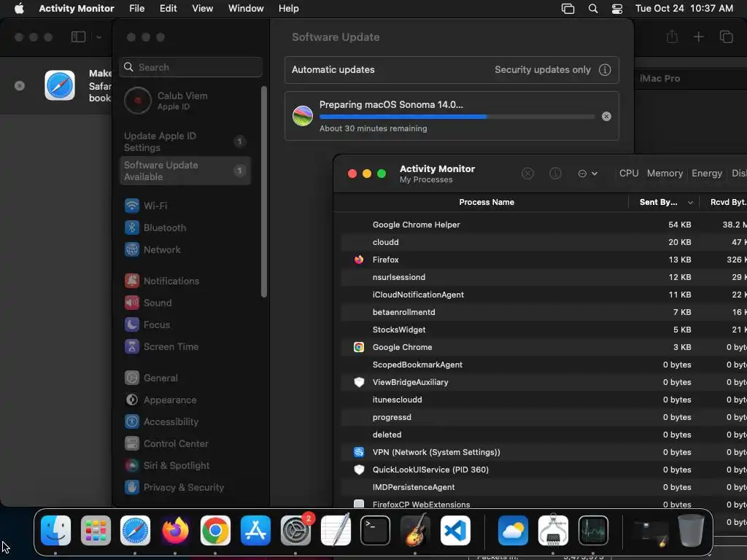Open Launchpad from the Dock
747x560 pixels.
[x=96, y=531]
